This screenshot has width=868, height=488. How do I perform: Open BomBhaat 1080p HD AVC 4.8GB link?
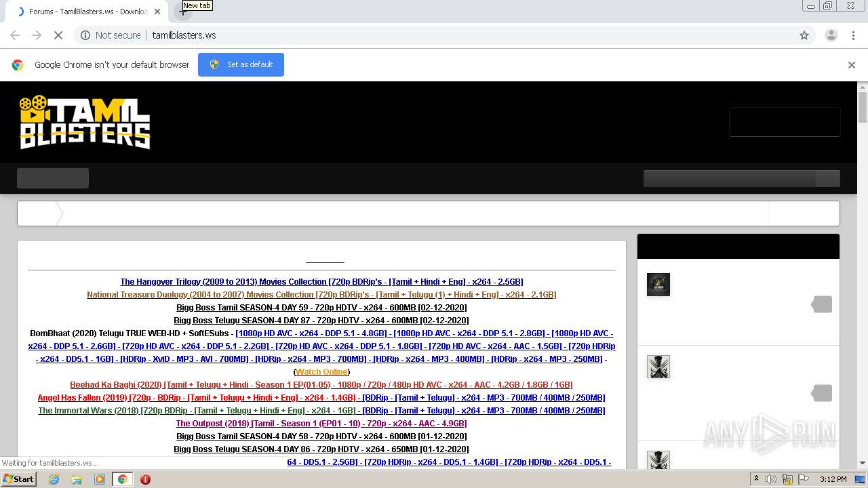312,333
